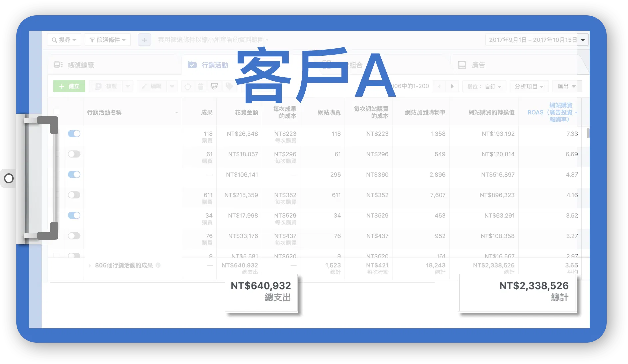Click the NT$896,323 conversion value cell
This screenshot has height=364, width=628.
tap(497, 195)
